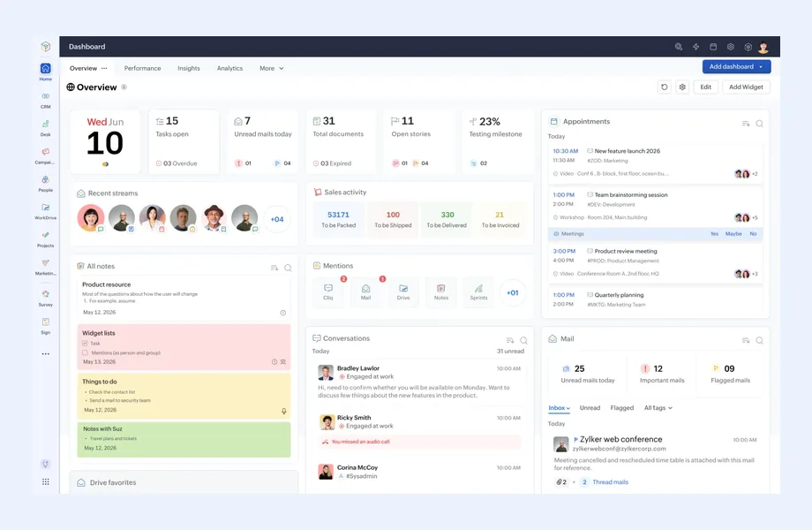812x530 pixels.
Task: Search in Conversations widget
Action: point(523,340)
